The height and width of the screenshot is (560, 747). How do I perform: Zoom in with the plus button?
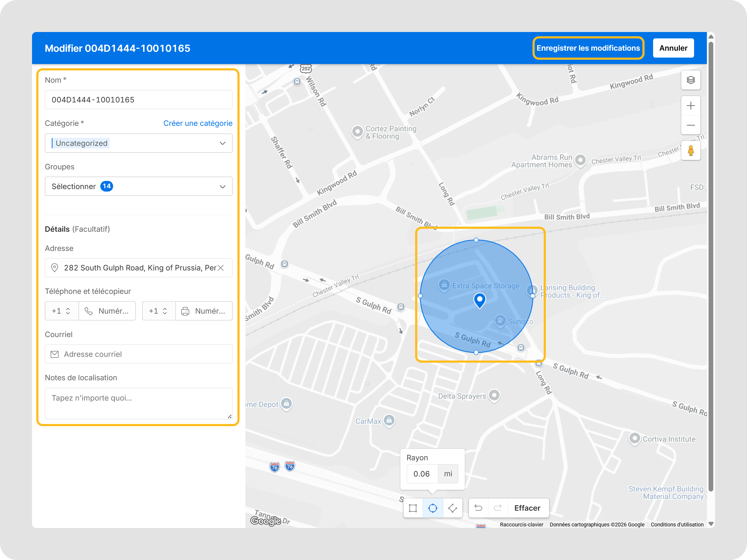[691, 106]
